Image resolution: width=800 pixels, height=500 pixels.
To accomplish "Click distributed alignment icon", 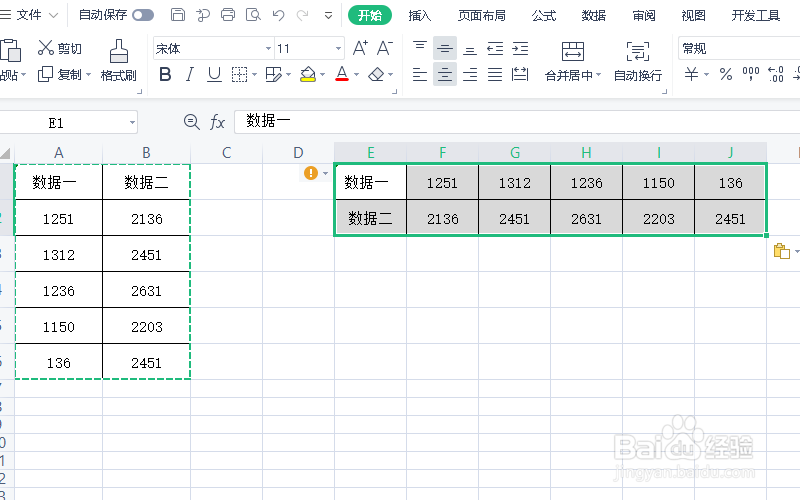I will pyautogui.click(x=520, y=74).
